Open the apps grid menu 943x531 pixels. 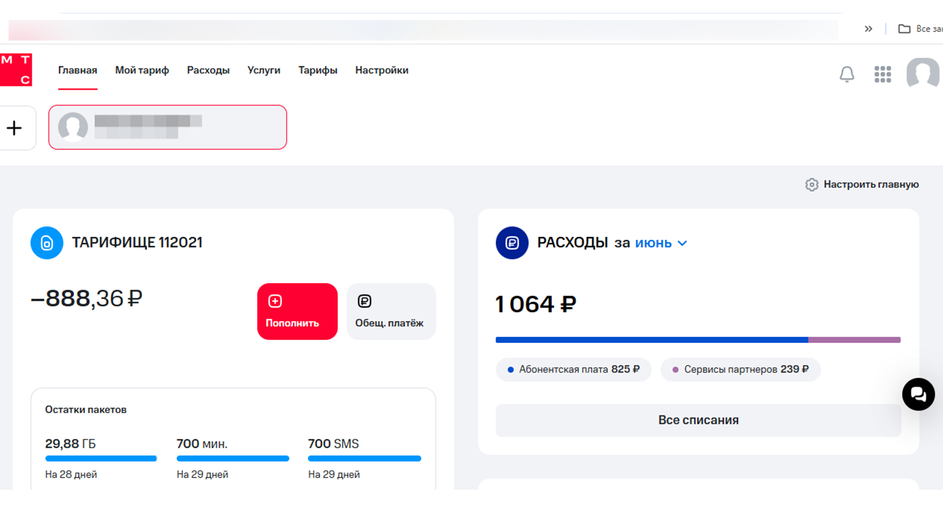(882, 74)
